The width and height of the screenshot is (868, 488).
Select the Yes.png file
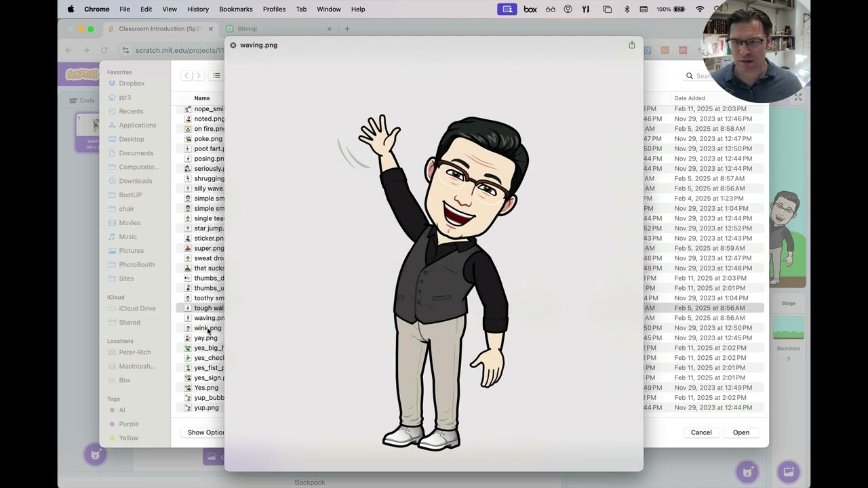pyautogui.click(x=206, y=388)
